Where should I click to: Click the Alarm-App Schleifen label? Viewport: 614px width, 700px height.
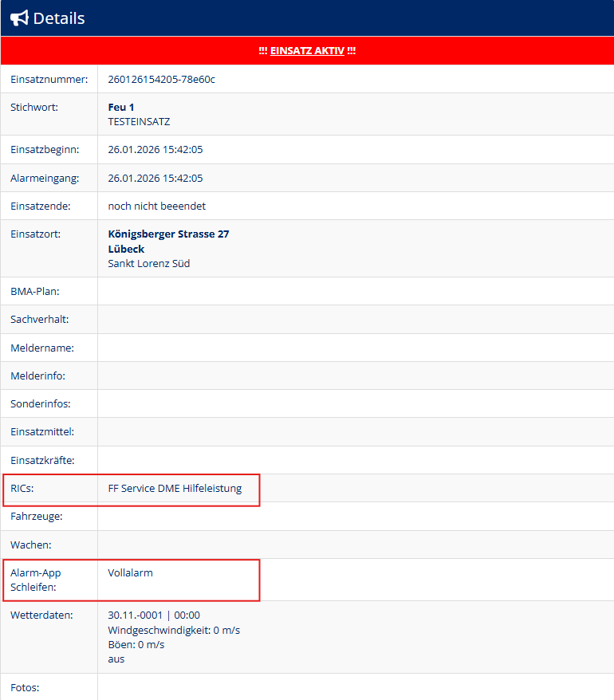pyautogui.click(x=36, y=580)
